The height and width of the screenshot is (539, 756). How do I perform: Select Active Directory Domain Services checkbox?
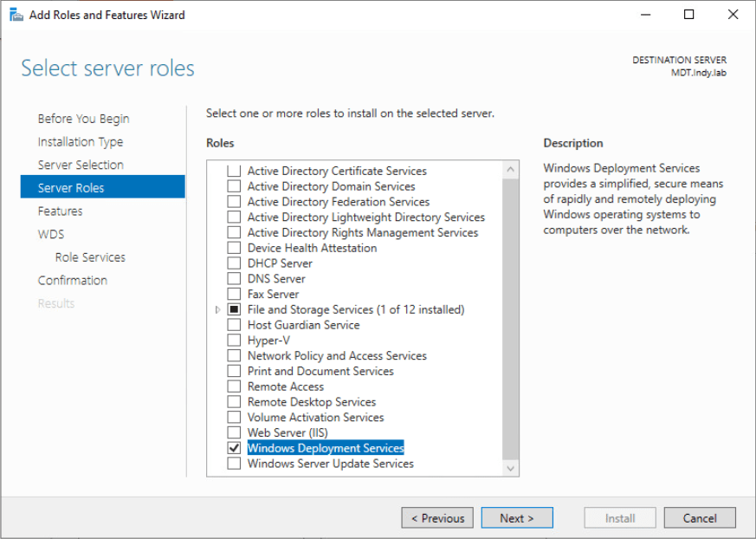(234, 186)
